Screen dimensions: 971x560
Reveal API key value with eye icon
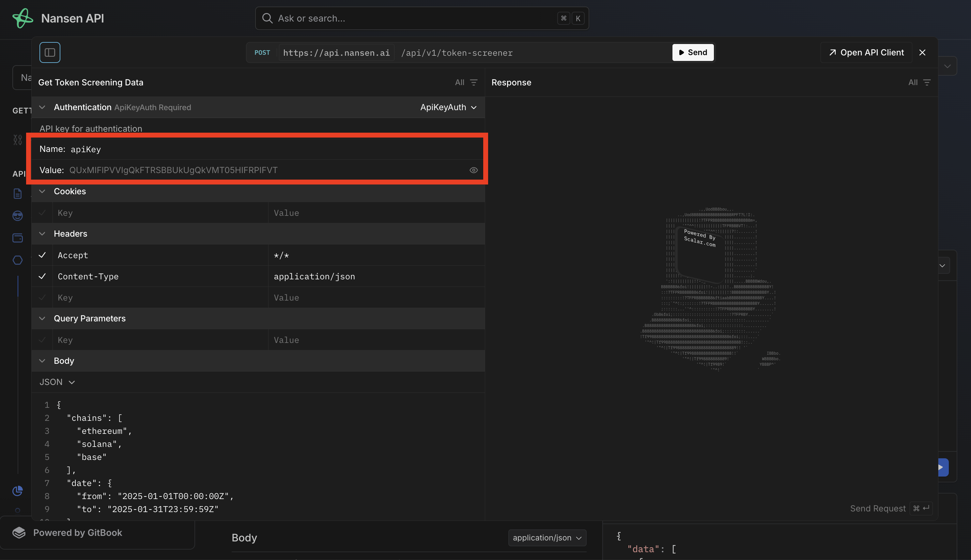tap(473, 170)
